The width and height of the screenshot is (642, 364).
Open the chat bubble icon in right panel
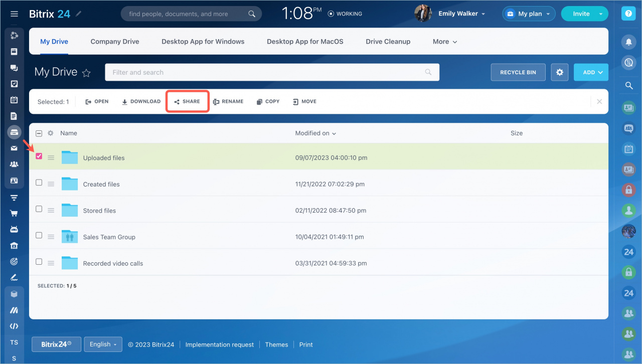coord(628,63)
